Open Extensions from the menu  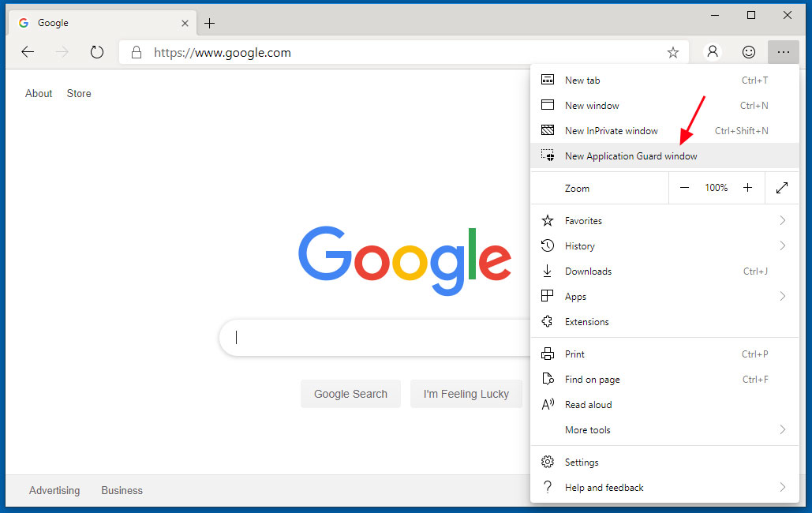[x=665, y=321]
